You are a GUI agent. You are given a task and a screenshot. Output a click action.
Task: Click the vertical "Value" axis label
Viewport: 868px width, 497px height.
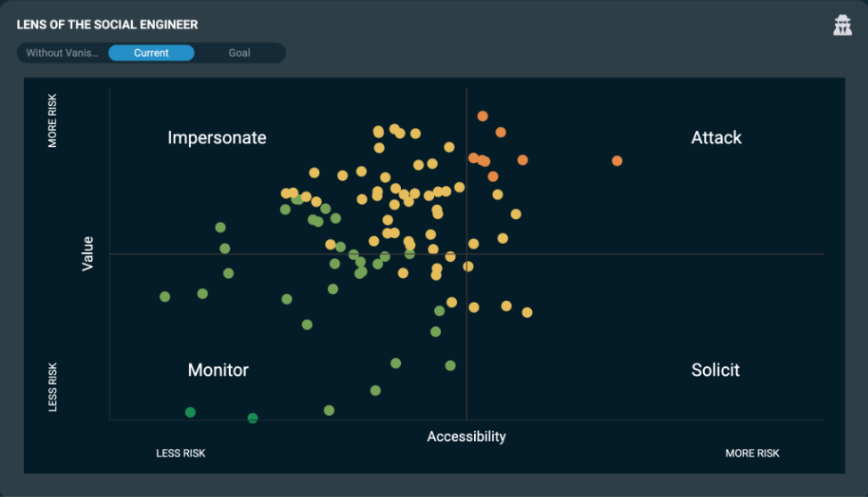pyautogui.click(x=87, y=253)
